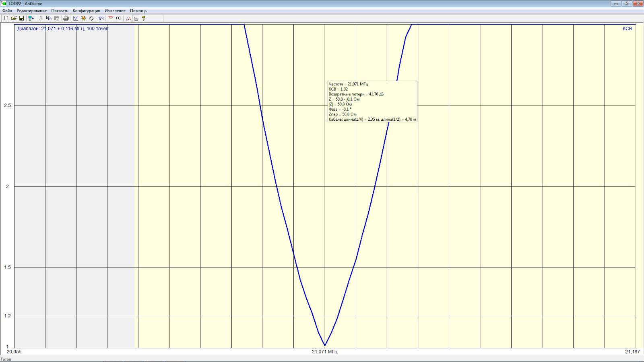Print the graph with the printer icon
Image resolution: width=644 pixels, height=362 pixels.
click(66, 18)
